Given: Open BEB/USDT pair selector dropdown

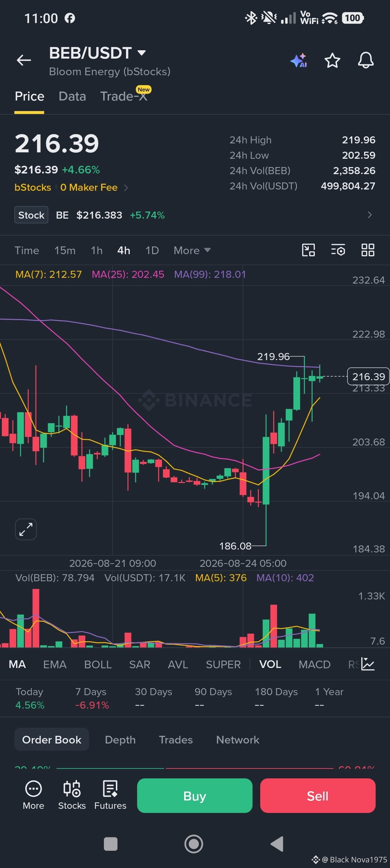Looking at the screenshot, I should coord(97,53).
